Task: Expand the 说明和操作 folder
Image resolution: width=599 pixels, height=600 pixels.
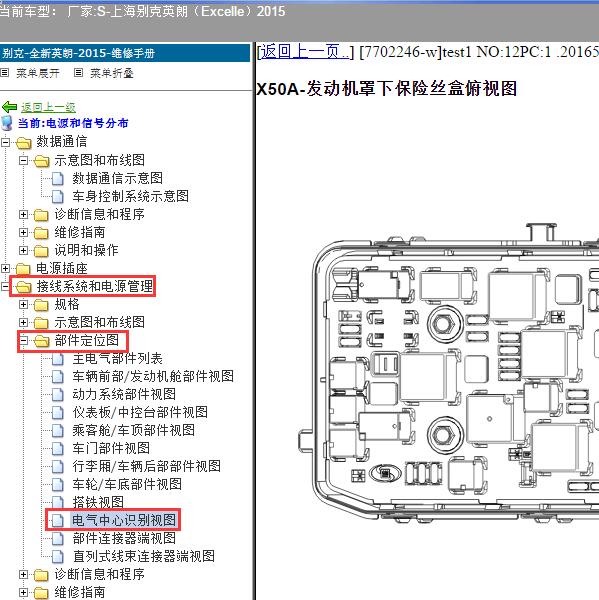Action: [x=23, y=250]
